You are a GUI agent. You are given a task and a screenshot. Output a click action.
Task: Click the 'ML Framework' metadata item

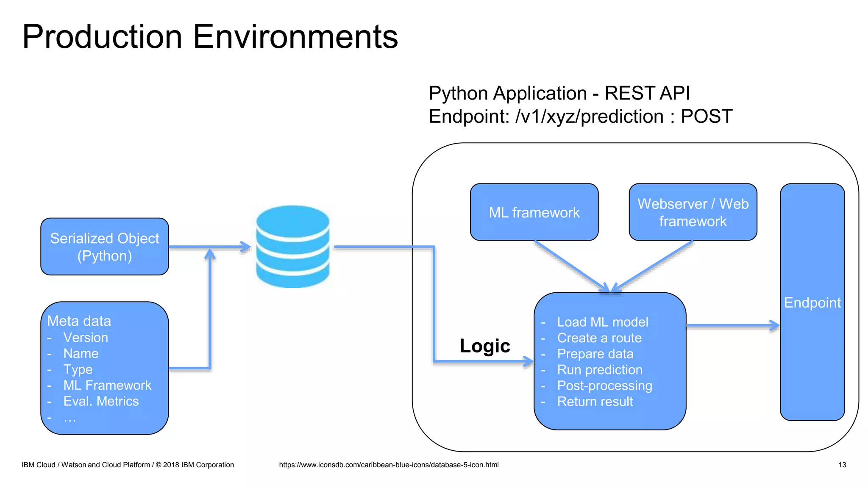click(x=107, y=385)
